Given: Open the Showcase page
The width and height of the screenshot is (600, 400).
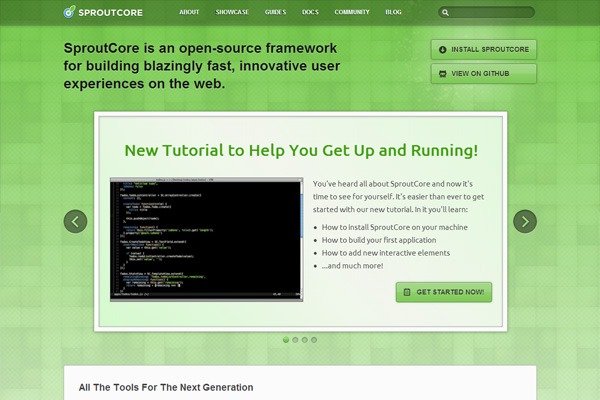Looking at the screenshot, I should 232,14.
